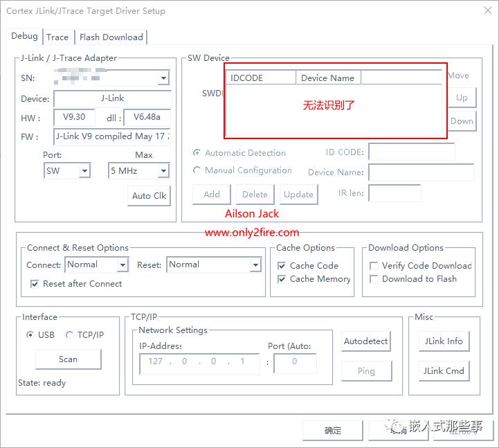Click the Scan button
This screenshot has width=499, height=448.
[x=68, y=359]
